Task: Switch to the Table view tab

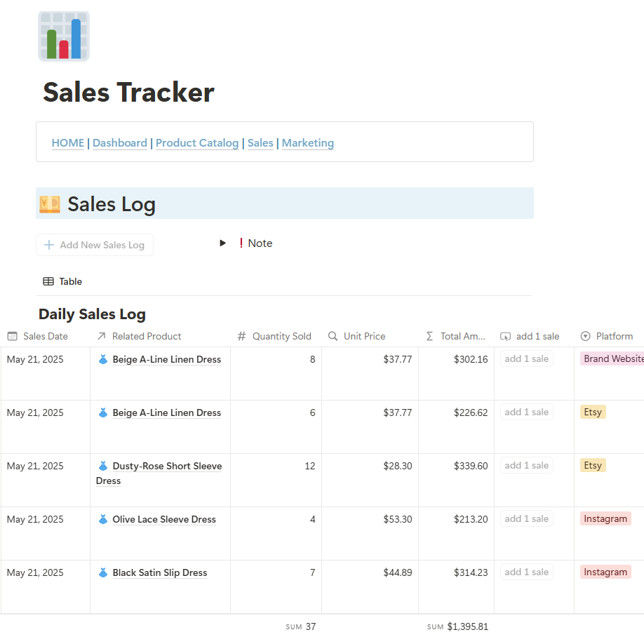Action: pos(63,281)
